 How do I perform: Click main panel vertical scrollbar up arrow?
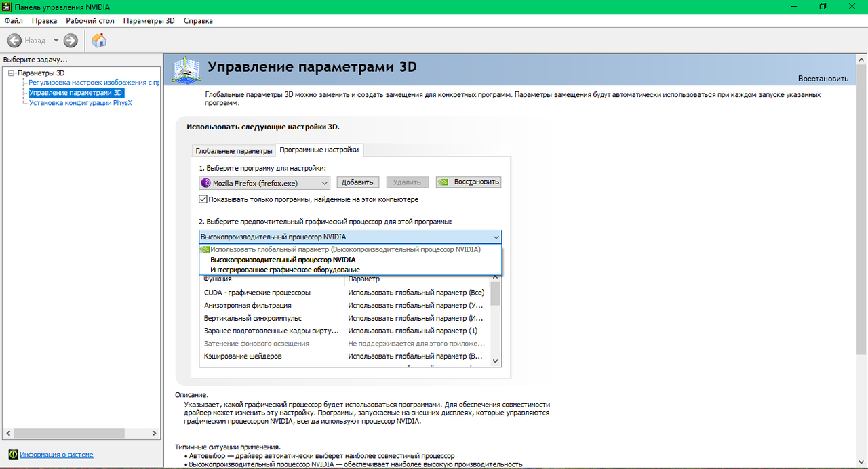pos(861,60)
